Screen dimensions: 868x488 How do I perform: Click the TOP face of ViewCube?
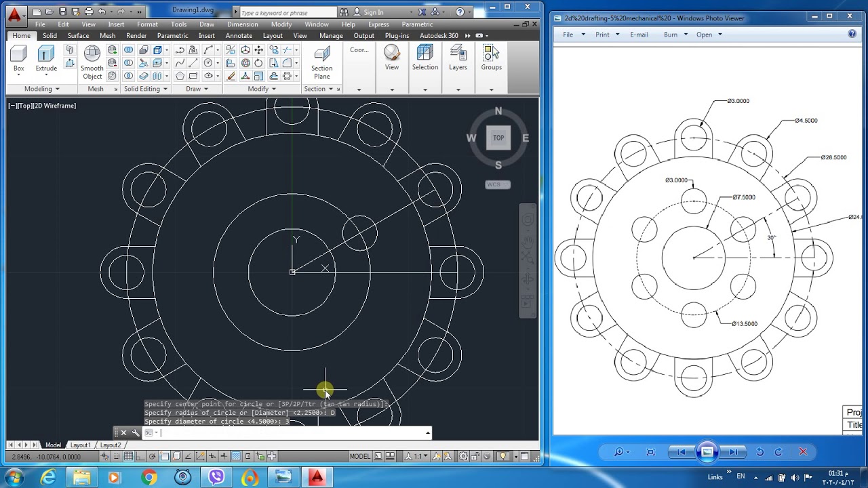pyautogui.click(x=498, y=138)
